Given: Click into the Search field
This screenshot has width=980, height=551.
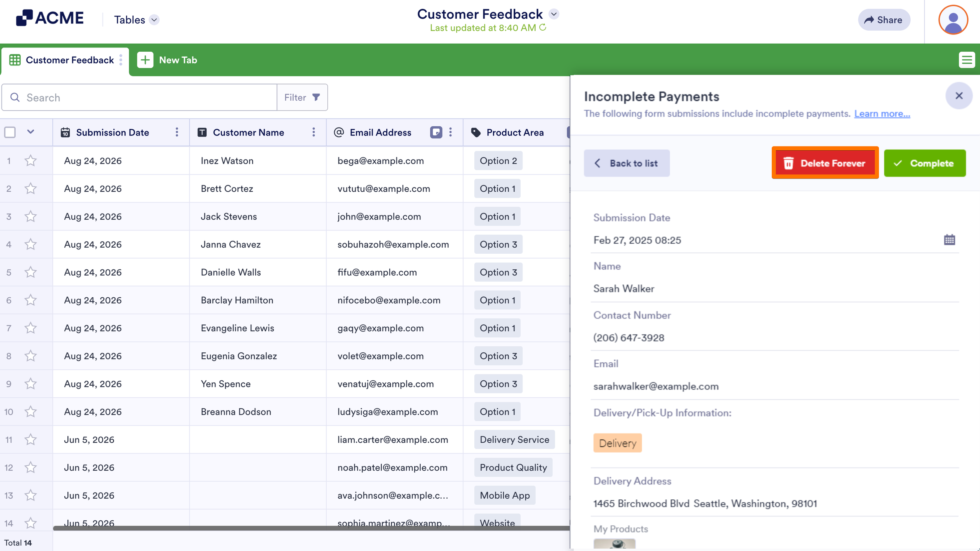Looking at the screenshot, I should [139, 98].
